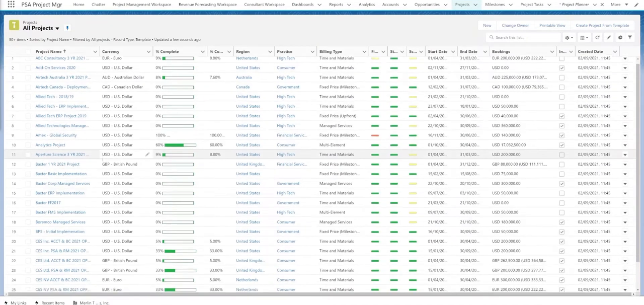Open Created Date column menu chevron
The image size is (644, 305).
click(615, 52)
